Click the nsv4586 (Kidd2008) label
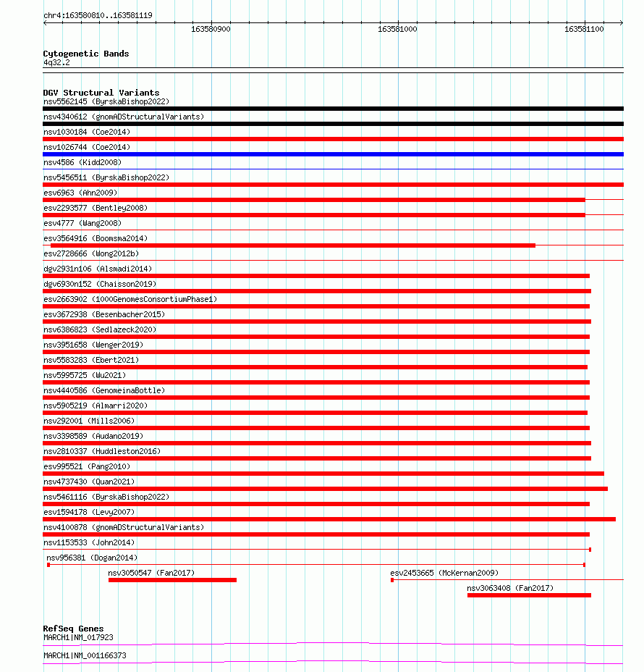644x672 pixels. pos(82,162)
